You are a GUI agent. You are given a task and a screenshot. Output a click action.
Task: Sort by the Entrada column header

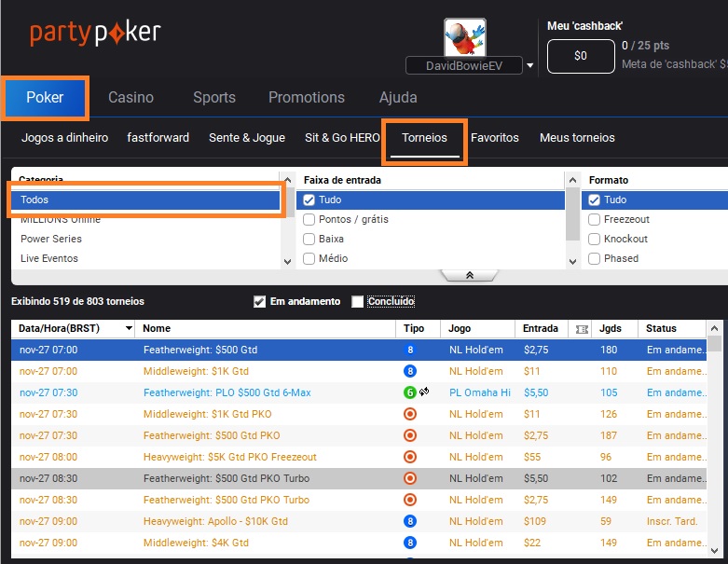point(541,328)
